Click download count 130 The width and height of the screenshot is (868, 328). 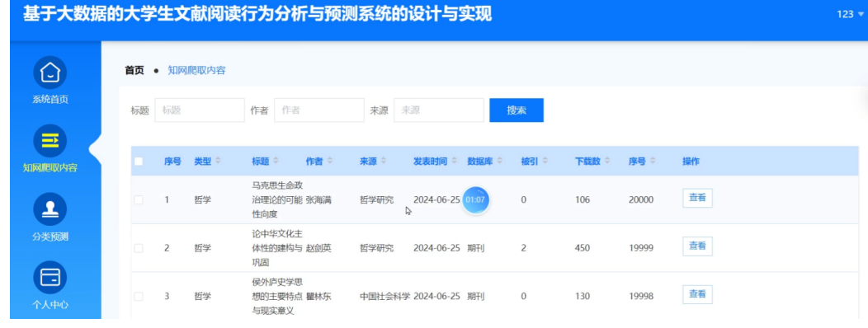pyautogui.click(x=583, y=297)
